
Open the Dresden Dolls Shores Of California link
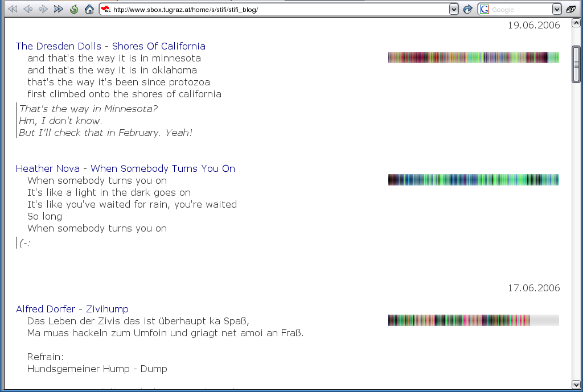110,46
